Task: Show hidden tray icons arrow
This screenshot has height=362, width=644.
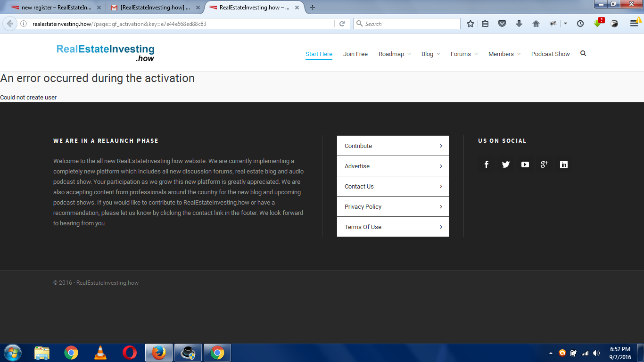Action: click(x=551, y=353)
